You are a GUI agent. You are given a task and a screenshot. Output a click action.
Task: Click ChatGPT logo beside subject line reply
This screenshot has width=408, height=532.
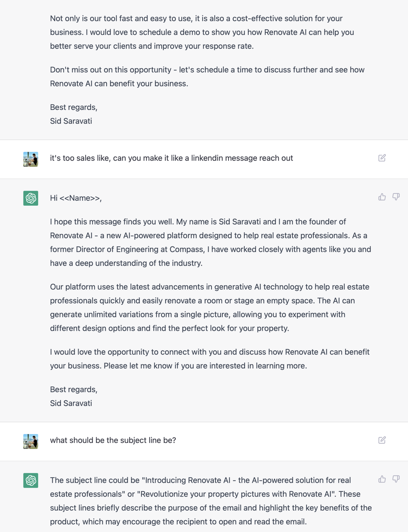click(31, 480)
